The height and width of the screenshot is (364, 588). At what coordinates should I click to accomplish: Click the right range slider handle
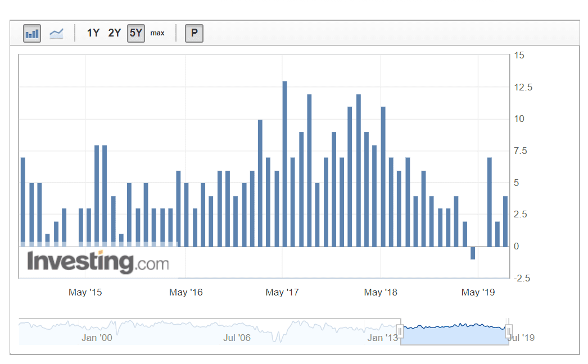[509, 331]
